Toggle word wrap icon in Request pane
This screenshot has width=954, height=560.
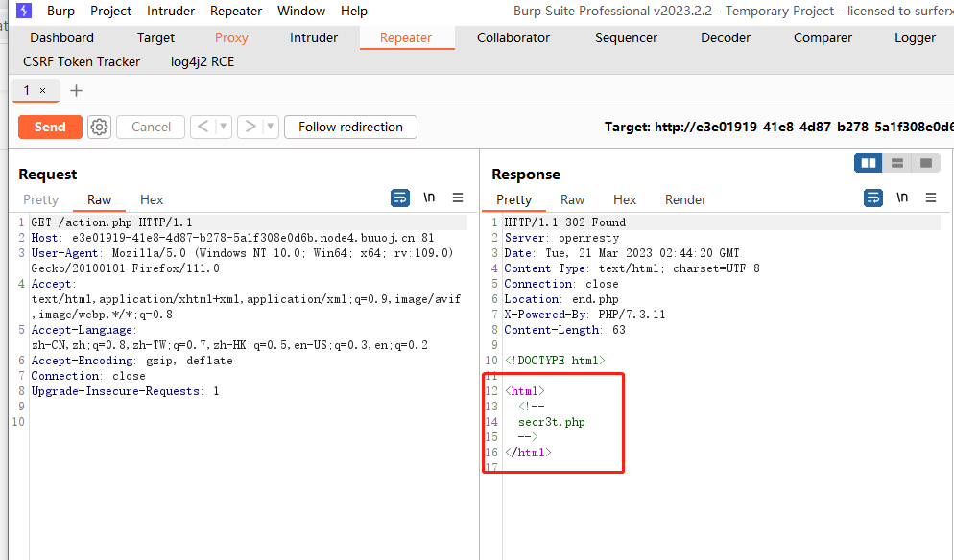399,198
